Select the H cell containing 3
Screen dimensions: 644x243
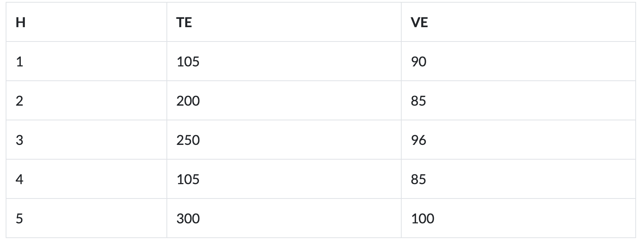(x=20, y=140)
